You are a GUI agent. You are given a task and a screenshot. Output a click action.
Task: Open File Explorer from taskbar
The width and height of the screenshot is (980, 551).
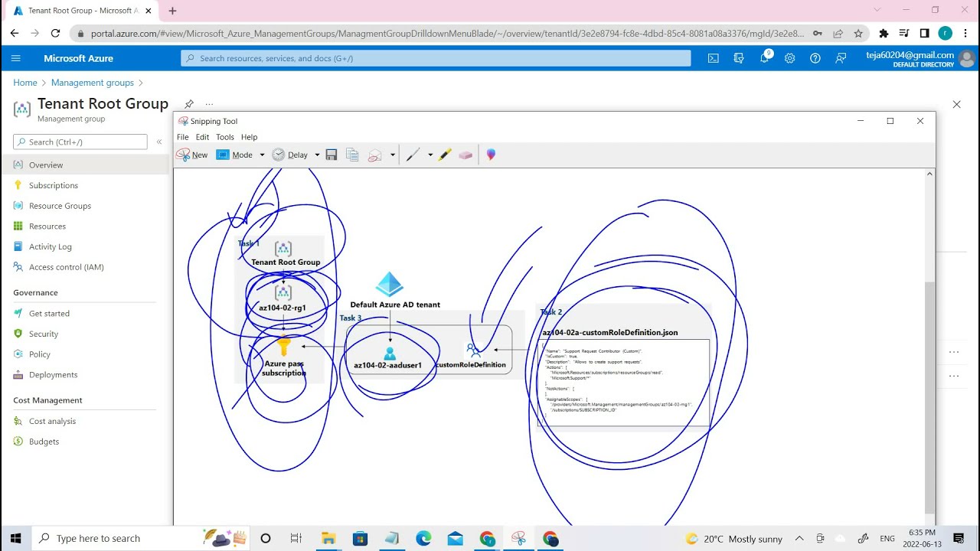(328, 538)
